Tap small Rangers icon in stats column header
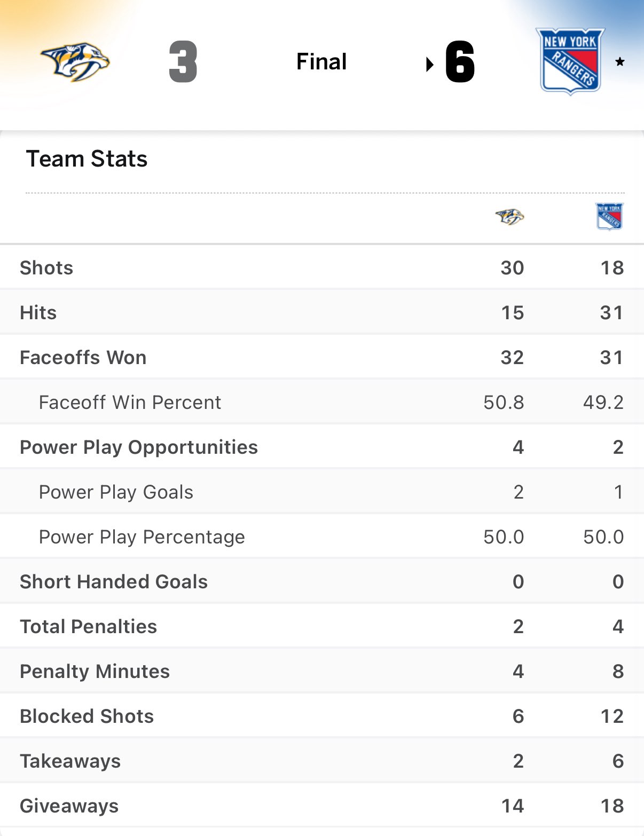644x836 pixels. click(609, 217)
